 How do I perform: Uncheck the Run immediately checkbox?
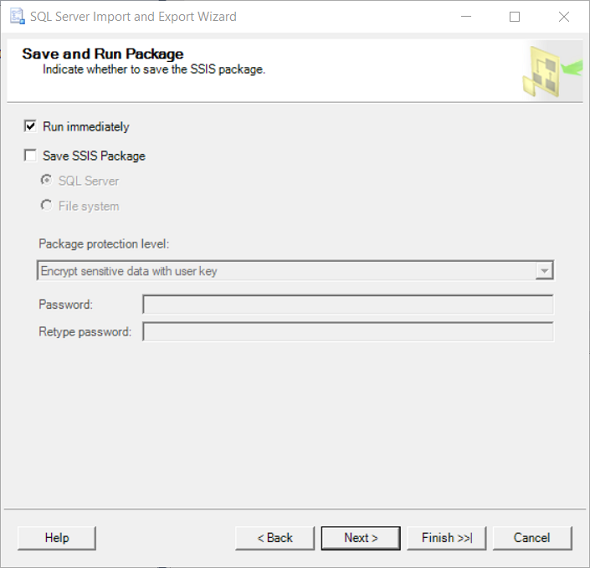[30, 126]
